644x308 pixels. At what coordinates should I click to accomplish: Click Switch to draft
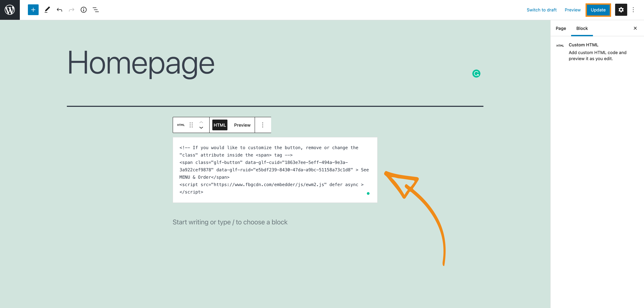pos(542,10)
